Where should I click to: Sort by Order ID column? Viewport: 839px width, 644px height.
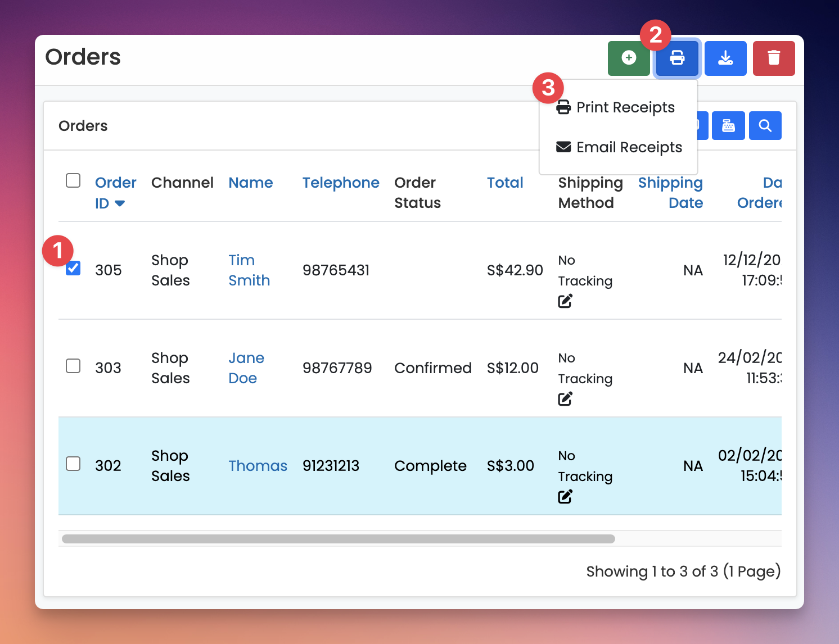coord(115,193)
